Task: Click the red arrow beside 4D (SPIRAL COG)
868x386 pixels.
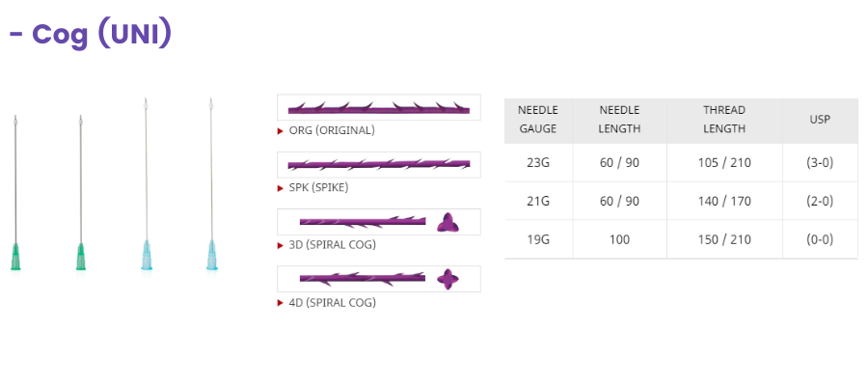Action: click(x=281, y=303)
